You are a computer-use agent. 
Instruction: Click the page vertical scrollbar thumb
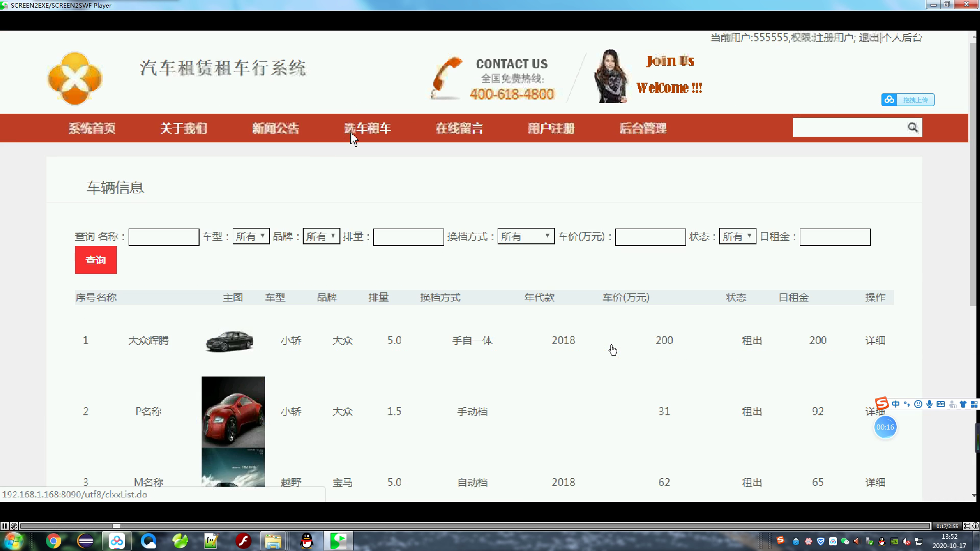click(973, 174)
